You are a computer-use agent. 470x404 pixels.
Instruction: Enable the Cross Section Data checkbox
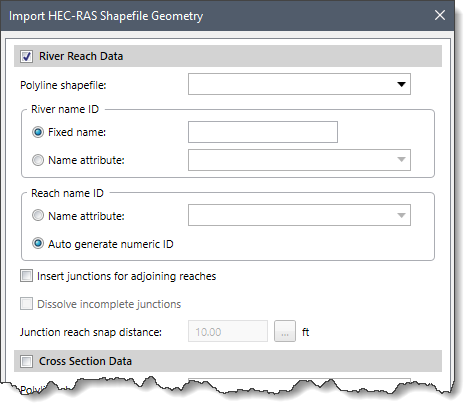pos(26,361)
